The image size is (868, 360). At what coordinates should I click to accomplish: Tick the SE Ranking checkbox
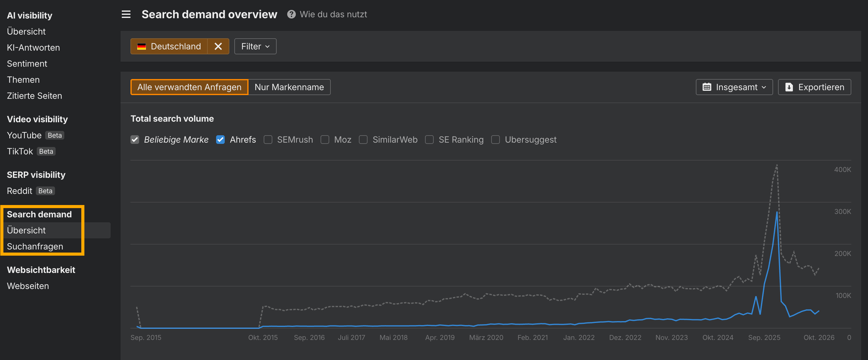point(429,140)
